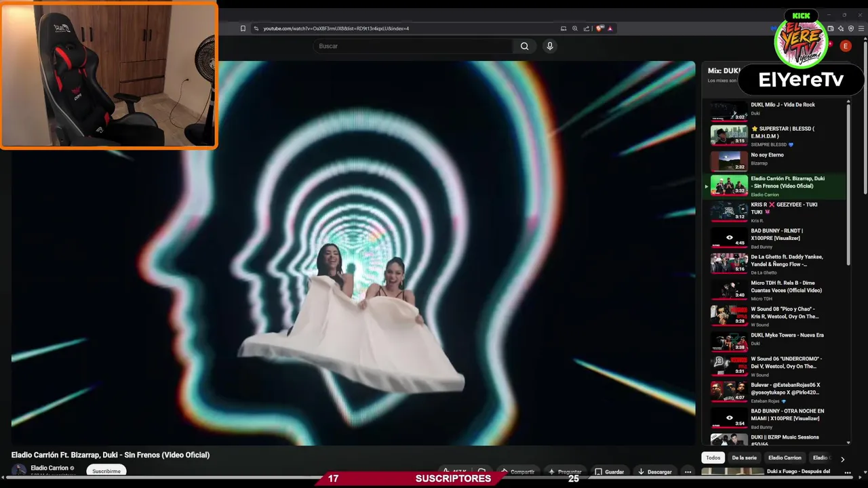Image resolution: width=868 pixels, height=488 pixels.
Task: Click the share page icon in address bar
Action: pos(587,28)
